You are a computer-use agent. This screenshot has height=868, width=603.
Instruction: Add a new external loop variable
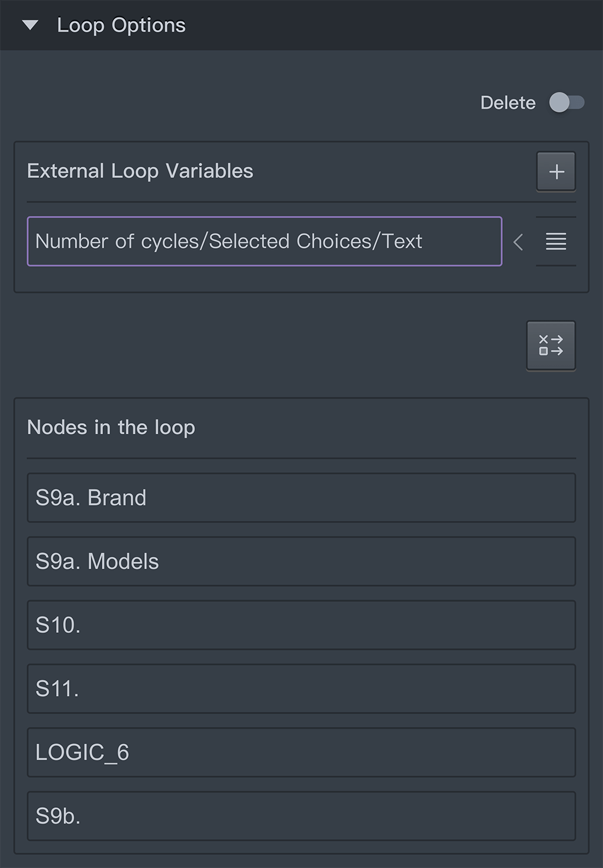point(556,171)
